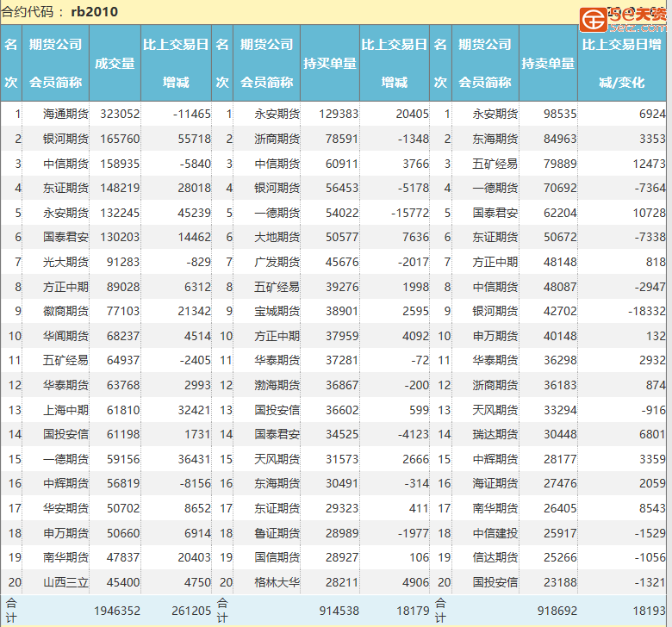The width and height of the screenshot is (672, 627).
Task: Select 宝城期货 company name
Action: (x=277, y=311)
